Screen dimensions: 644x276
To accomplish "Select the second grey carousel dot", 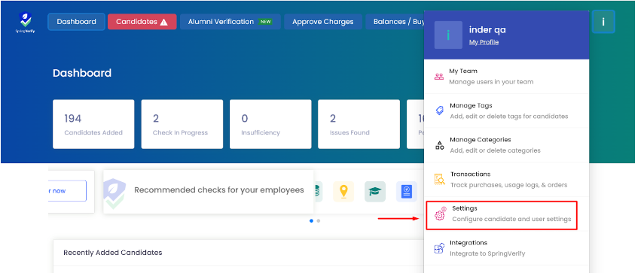I will point(319,220).
